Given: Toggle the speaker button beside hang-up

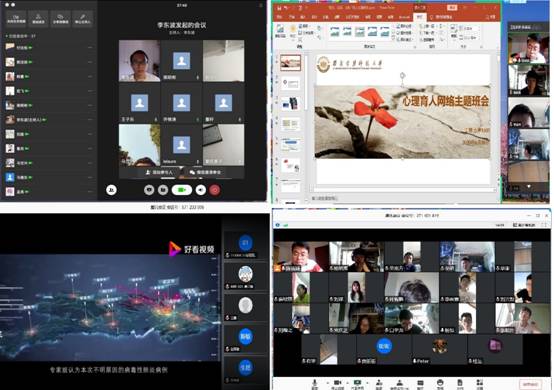Looking at the screenshot, I should coord(201,190).
